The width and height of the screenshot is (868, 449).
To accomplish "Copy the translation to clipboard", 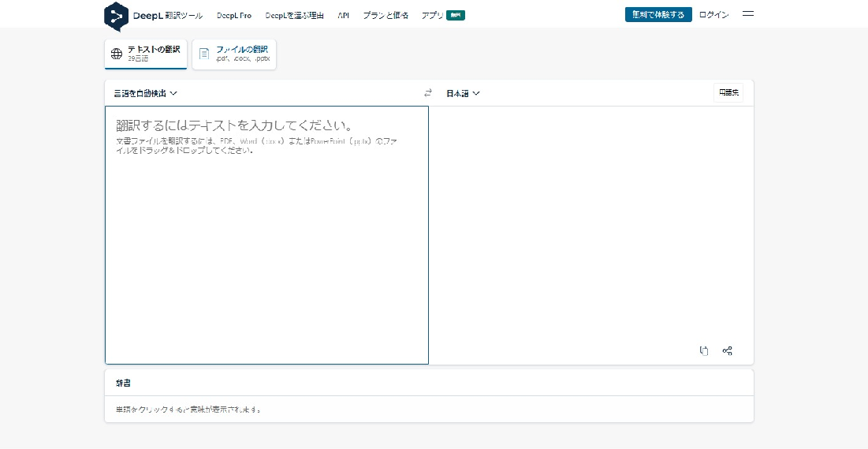I will click(704, 351).
